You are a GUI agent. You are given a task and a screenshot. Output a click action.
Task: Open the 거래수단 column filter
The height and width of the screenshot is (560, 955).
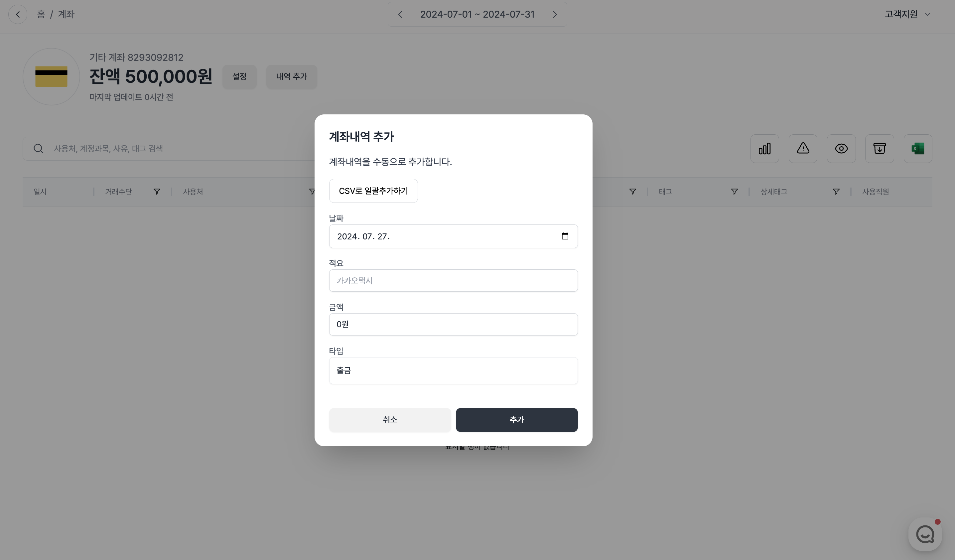pyautogui.click(x=157, y=192)
